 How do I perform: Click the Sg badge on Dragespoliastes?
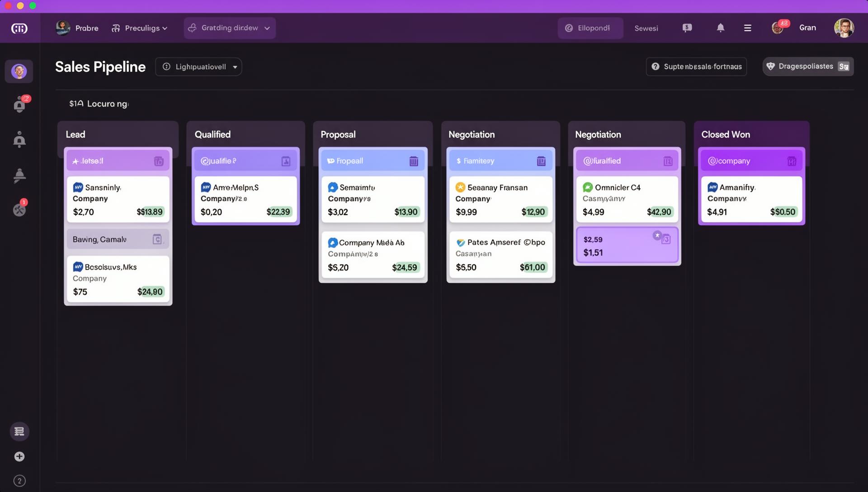[844, 66]
